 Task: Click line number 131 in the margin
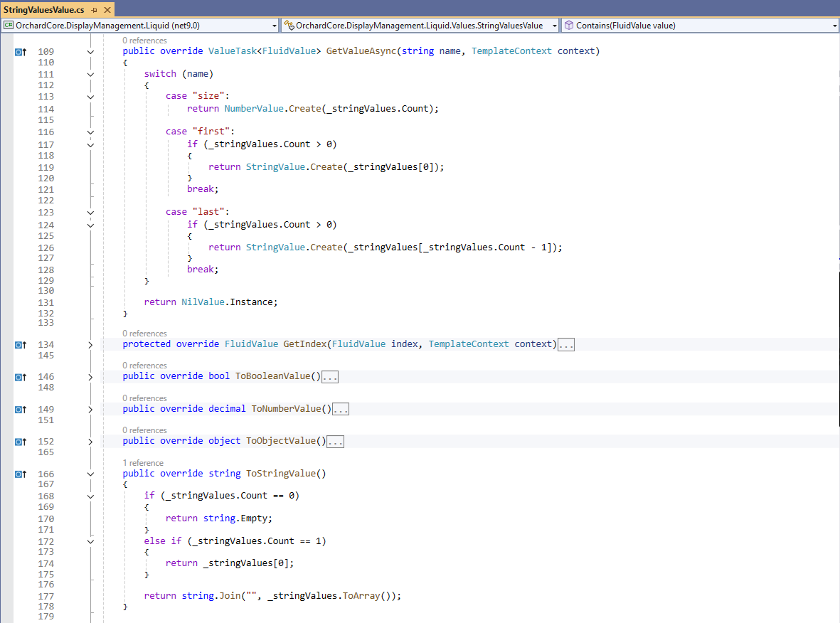(46, 303)
